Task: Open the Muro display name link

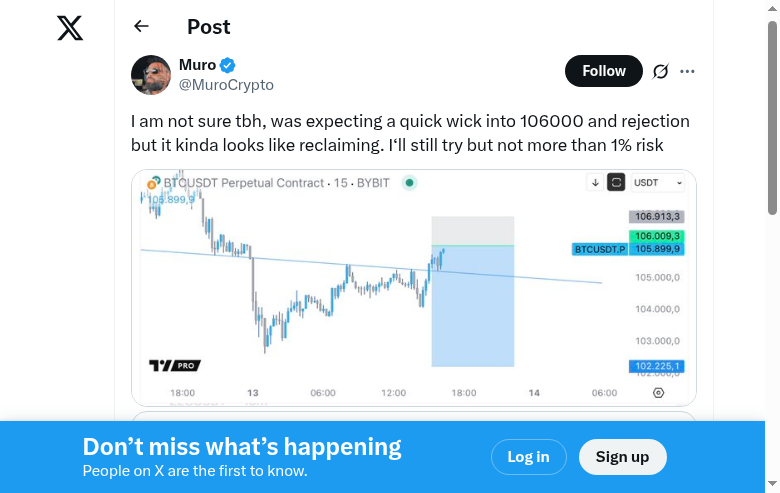Action: point(197,65)
